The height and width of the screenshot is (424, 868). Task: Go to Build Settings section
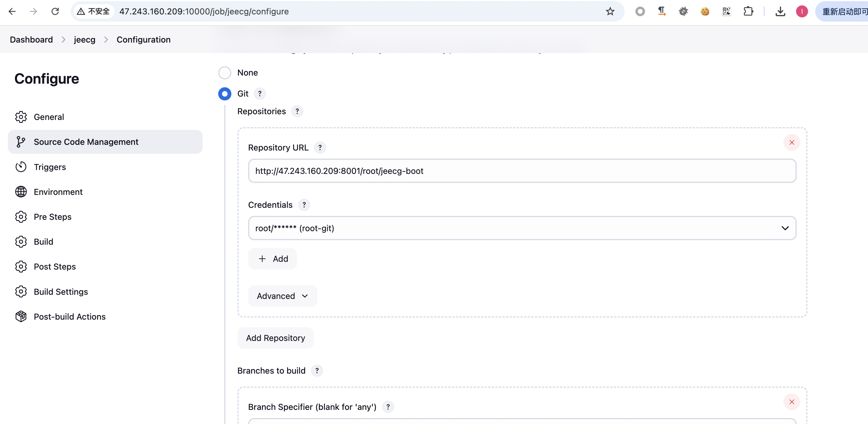(x=61, y=291)
